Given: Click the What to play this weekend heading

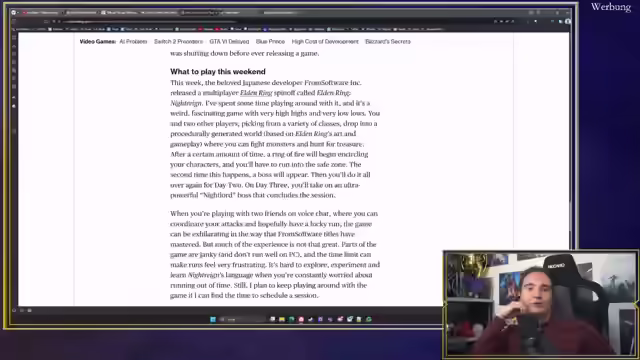Looking at the screenshot, I should point(218,72).
